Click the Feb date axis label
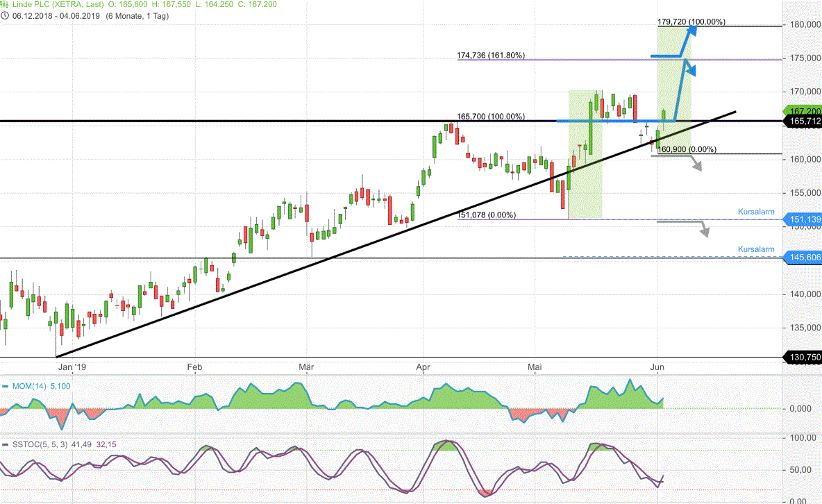The image size is (822, 504). pos(194,367)
